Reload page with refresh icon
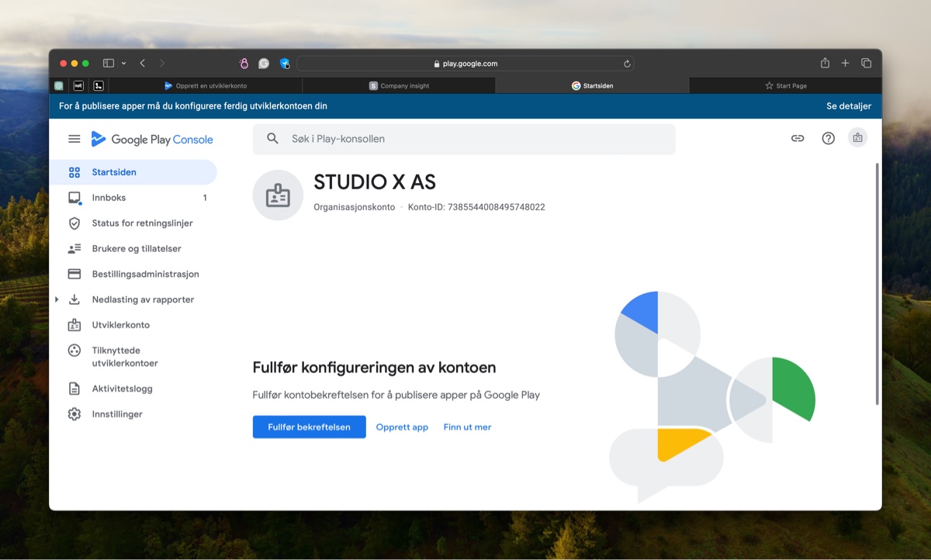This screenshot has width=931, height=560. pos(627,64)
